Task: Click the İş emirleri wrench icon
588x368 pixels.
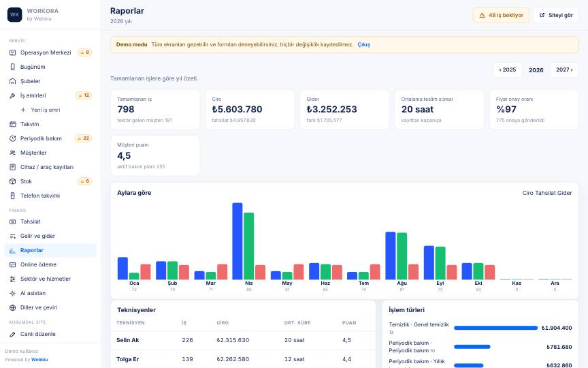Action: pyautogui.click(x=12, y=95)
